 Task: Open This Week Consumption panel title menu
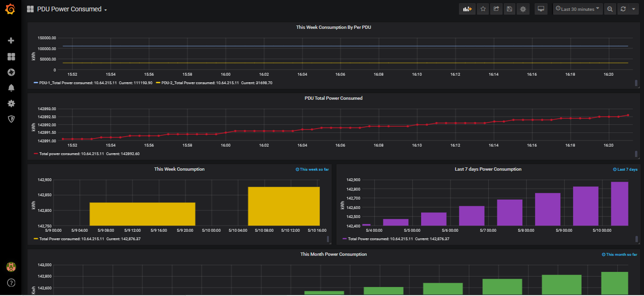click(179, 169)
